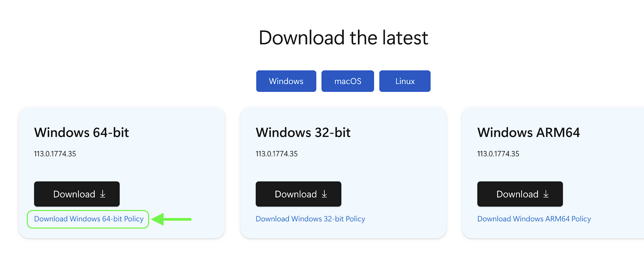Image resolution: width=644 pixels, height=258 pixels.
Task: Click the 'Download the latest' page heading
Action: pos(343,38)
